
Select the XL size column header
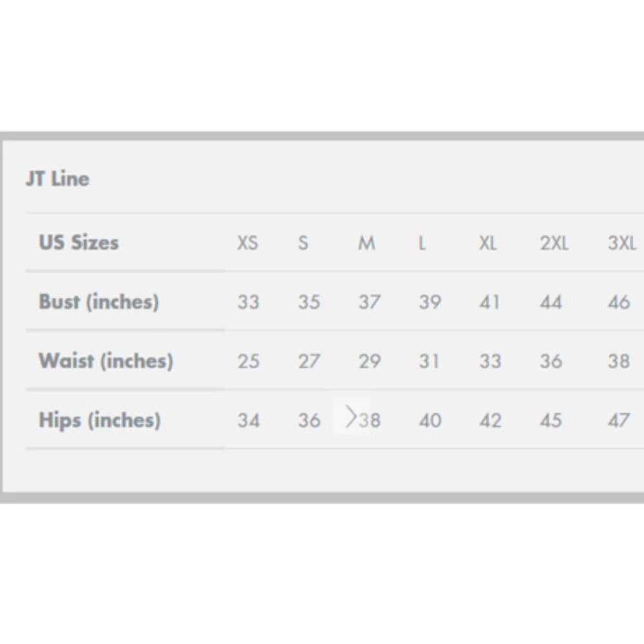coord(488,243)
